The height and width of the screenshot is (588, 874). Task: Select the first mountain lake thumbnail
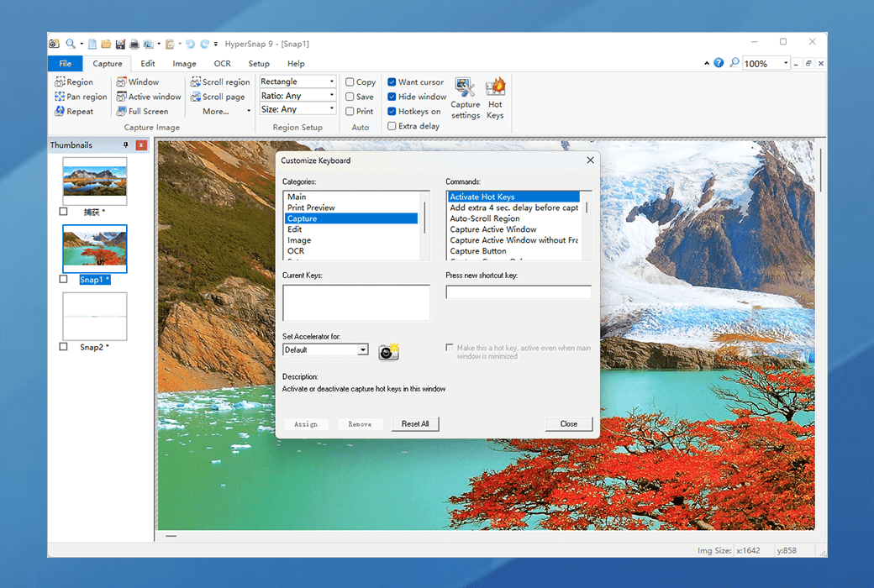(95, 181)
